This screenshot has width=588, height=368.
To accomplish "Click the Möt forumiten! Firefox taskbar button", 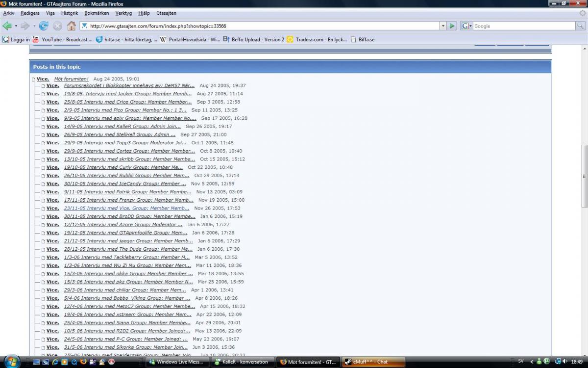I will (x=308, y=362).
